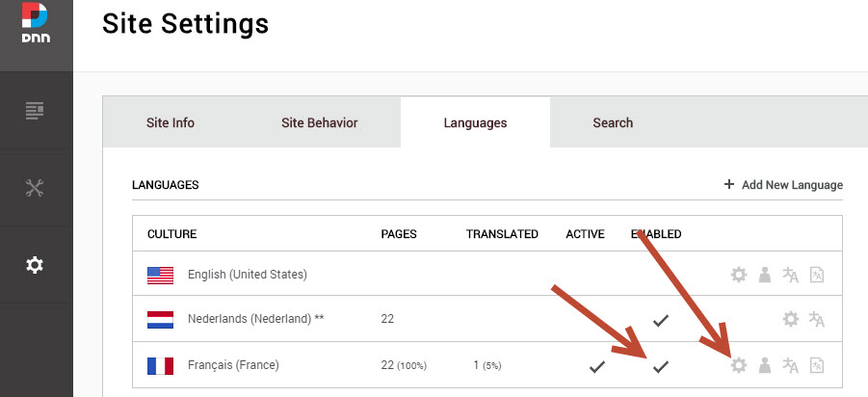Click the Netherlands flag
The width and height of the screenshot is (868, 397).
(161, 320)
